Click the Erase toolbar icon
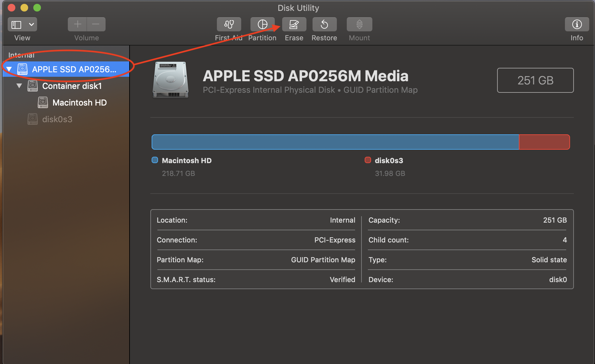 (294, 24)
